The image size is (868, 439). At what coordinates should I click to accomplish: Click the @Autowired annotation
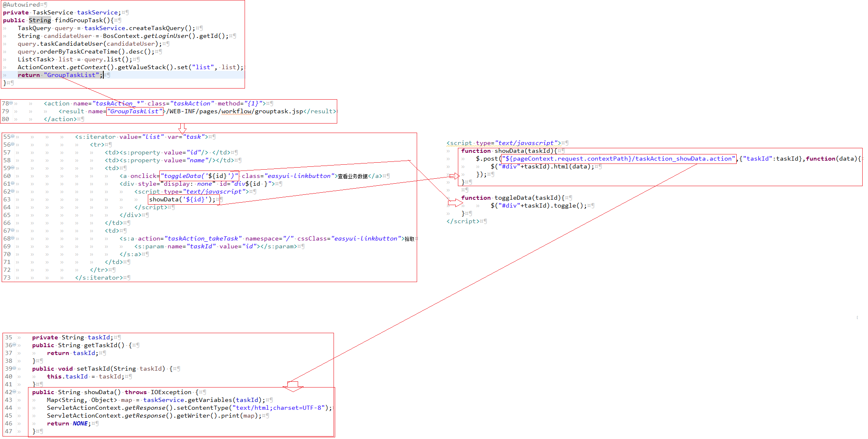coord(21,5)
